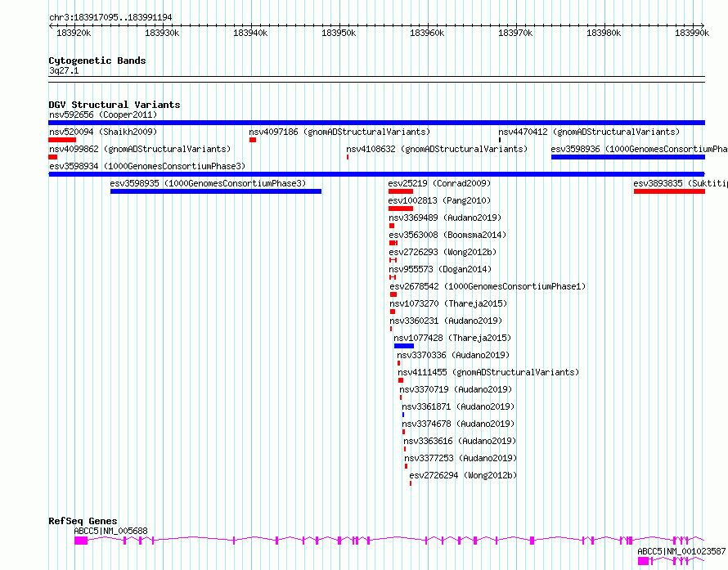Screen dimensions: 728x570
Task: Select the DGV Structural Variants track title
Action: [115, 105]
